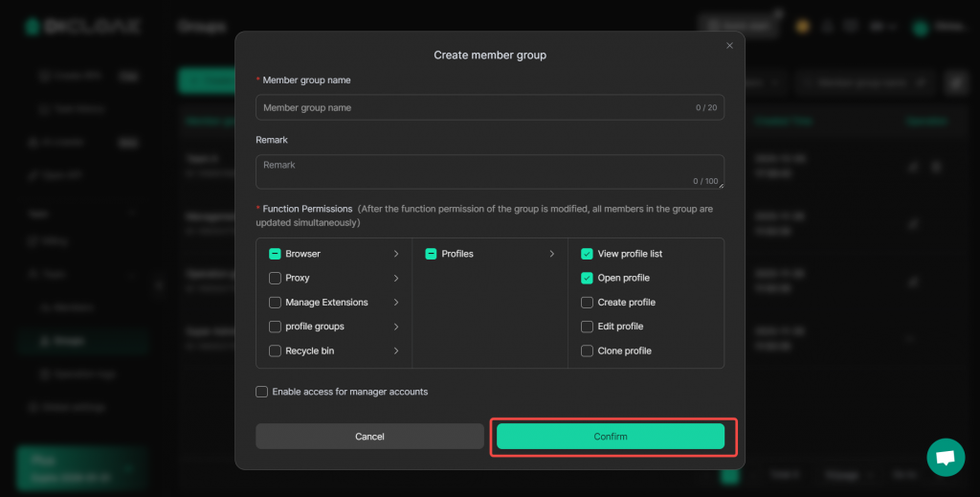Click the Cancel button
This screenshot has width=980, height=497.
(369, 437)
